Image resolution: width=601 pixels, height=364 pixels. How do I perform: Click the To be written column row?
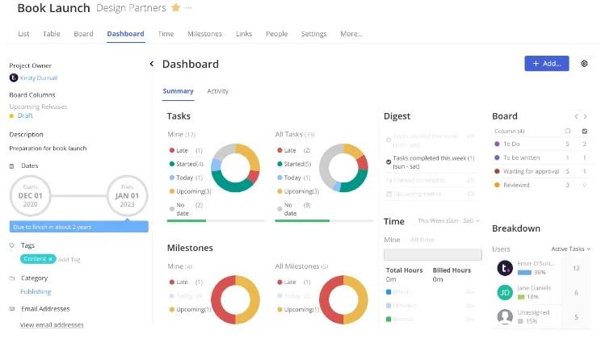[x=542, y=158]
